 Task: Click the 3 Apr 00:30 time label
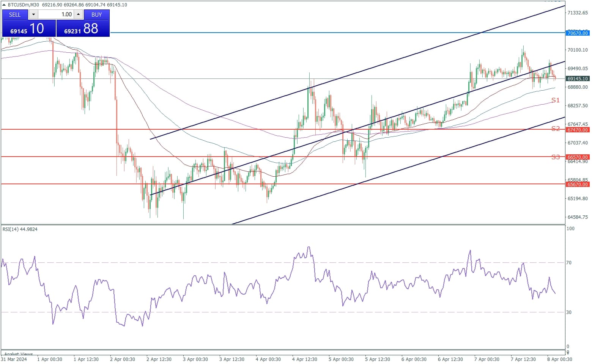point(195,359)
